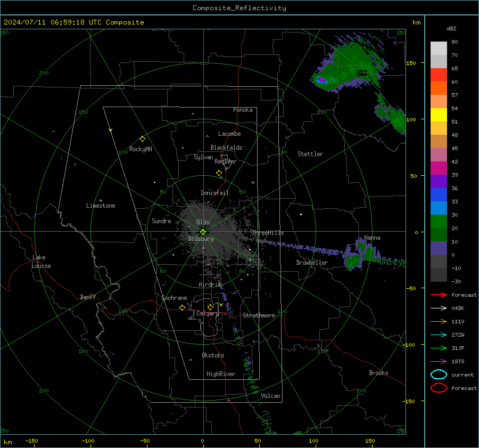Click the Drumheller label
This screenshot has width=479, height=448.
pos(312,263)
